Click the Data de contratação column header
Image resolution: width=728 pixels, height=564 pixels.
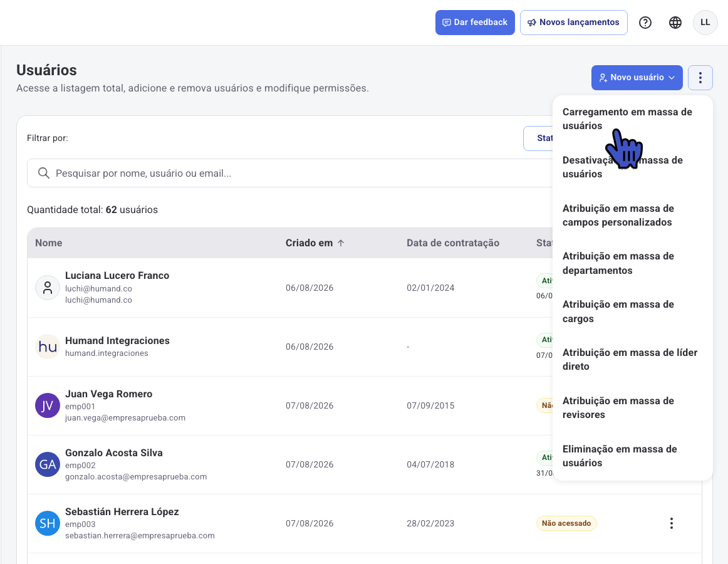(453, 243)
